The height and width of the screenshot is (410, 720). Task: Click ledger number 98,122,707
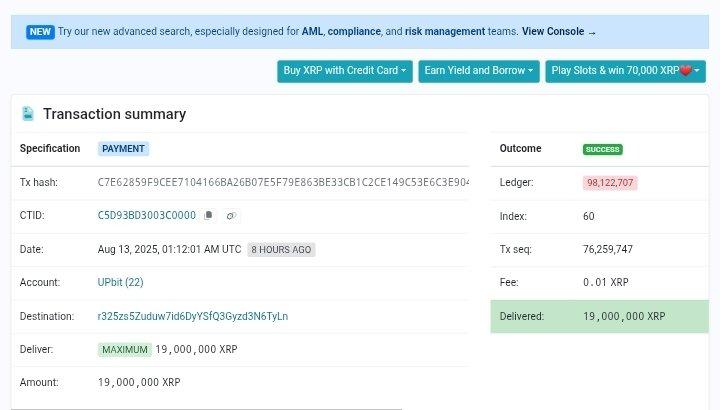(610, 183)
